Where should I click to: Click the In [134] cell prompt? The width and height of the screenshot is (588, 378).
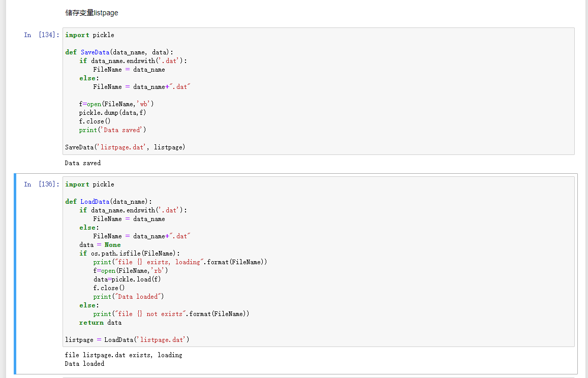point(42,35)
